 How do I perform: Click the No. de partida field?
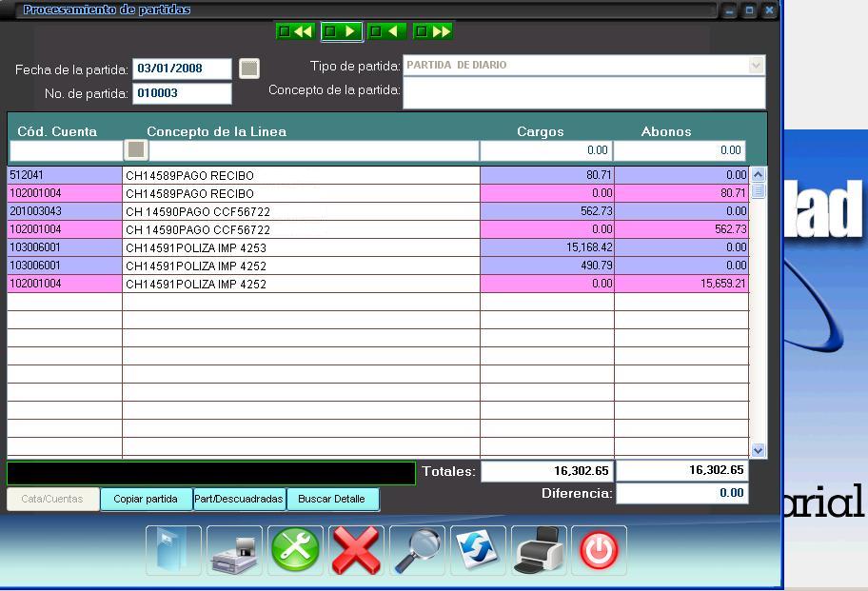(x=182, y=93)
